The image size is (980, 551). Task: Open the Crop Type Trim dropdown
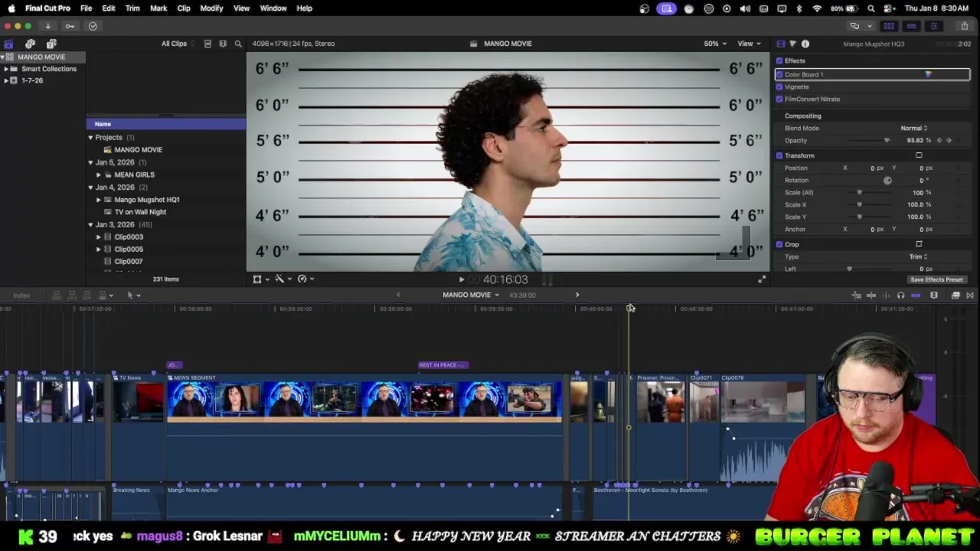(918, 256)
